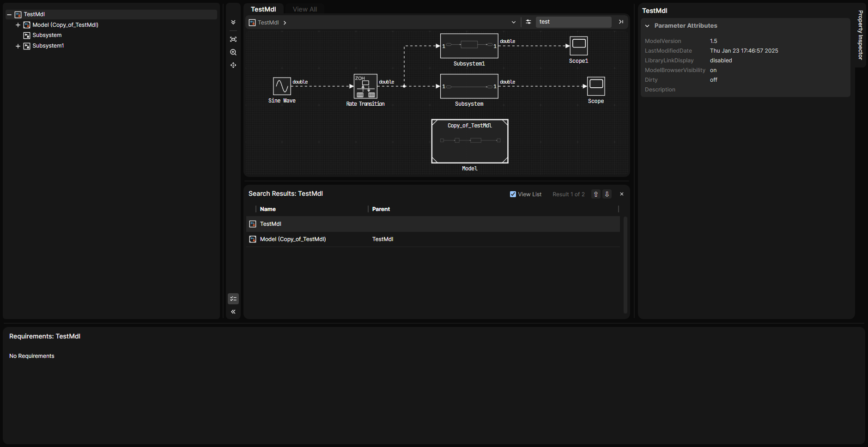The image size is (868, 447).
Task: Select the Copy_of_TestMdl Model block
Action: point(470,141)
